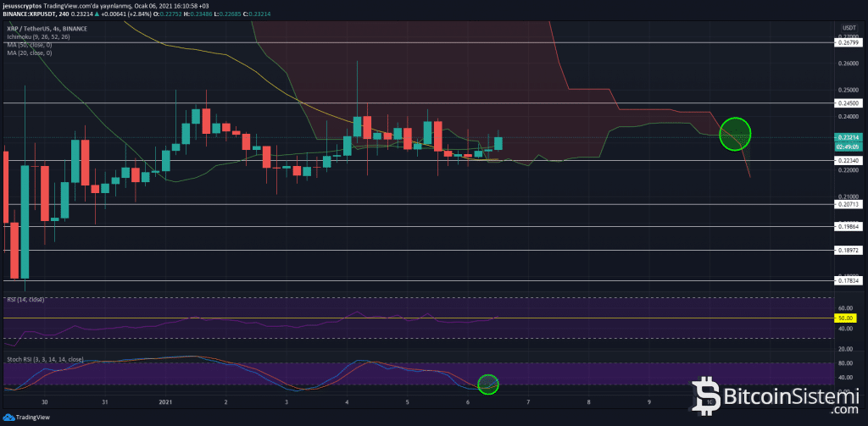The width and height of the screenshot is (868, 426).
Task: Click the TradingView logo in bottom-left corner
Action: point(25,418)
